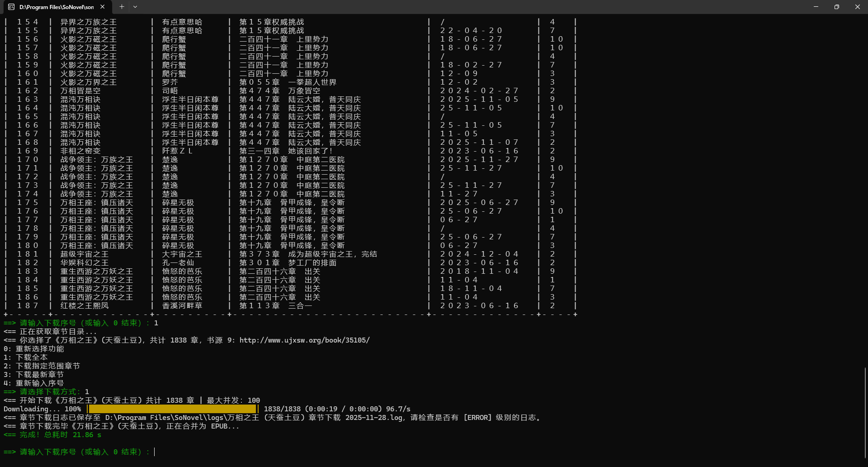This screenshot has height=467, width=868.
Task: Close the terminal window
Action: click(x=858, y=7)
